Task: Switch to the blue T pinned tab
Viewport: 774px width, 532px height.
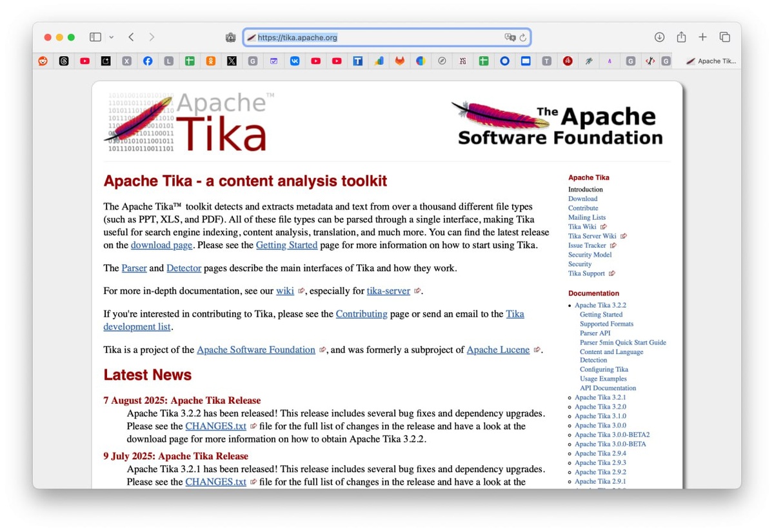Action: [x=357, y=61]
